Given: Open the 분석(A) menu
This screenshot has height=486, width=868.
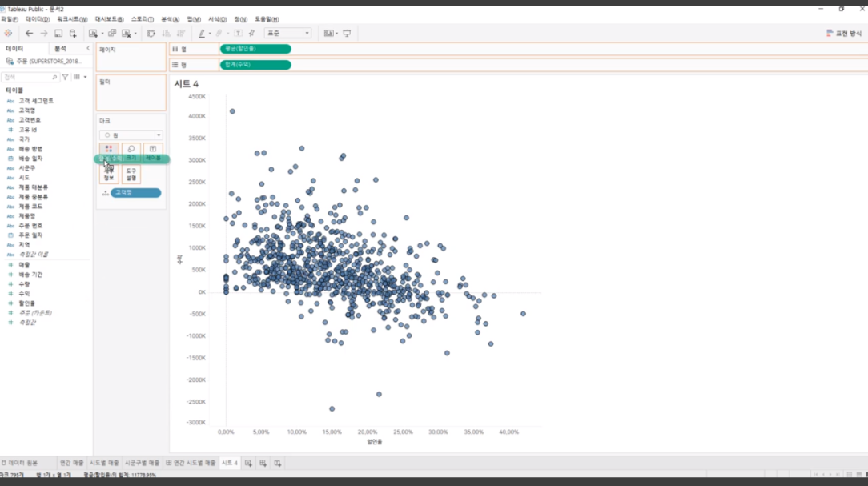Looking at the screenshot, I should 170,19.
